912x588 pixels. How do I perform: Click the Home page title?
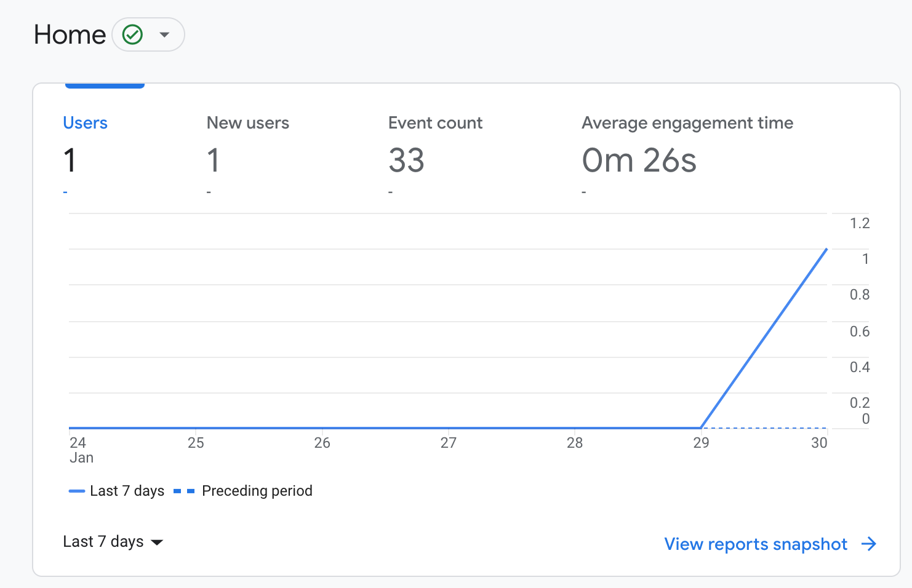point(70,34)
